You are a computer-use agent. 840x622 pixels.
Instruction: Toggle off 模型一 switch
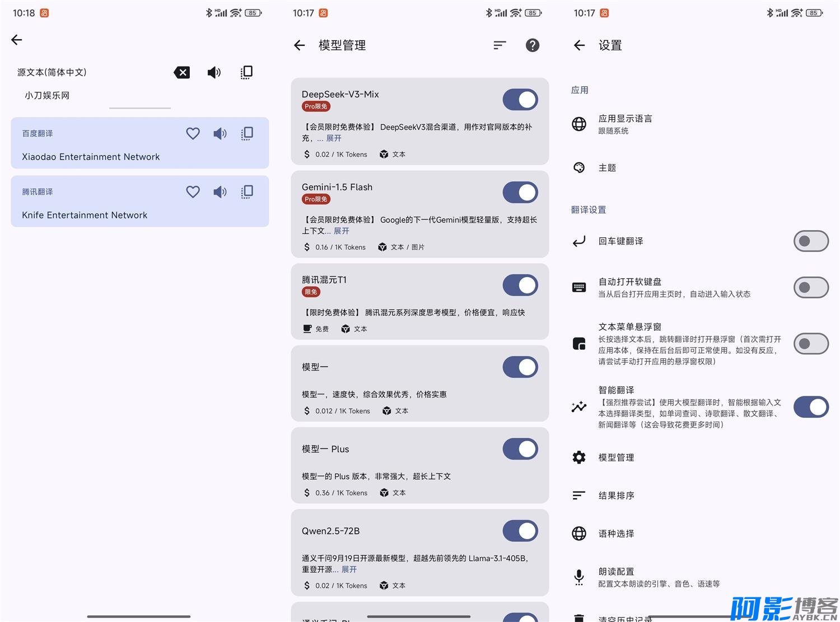pyautogui.click(x=520, y=367)
